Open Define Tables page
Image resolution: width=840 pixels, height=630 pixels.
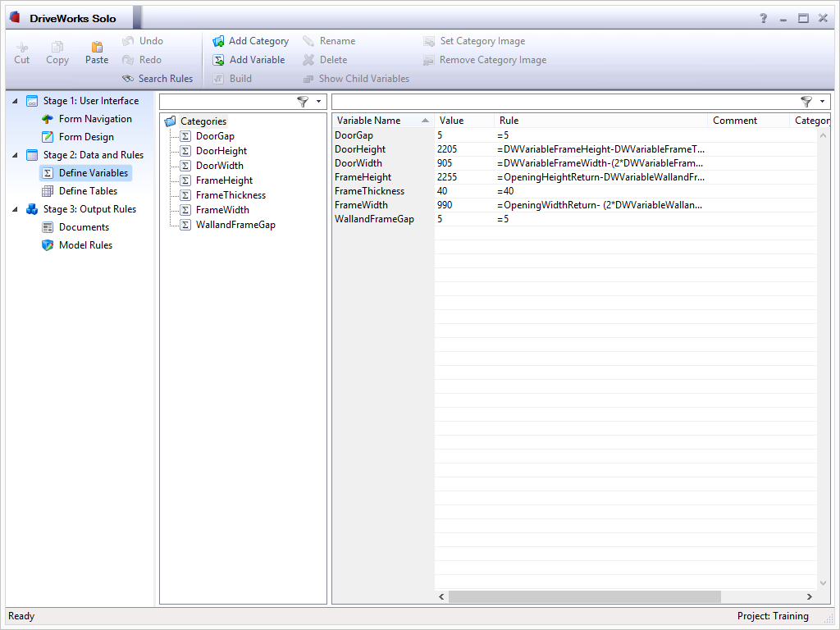click(x=88, y=190)
